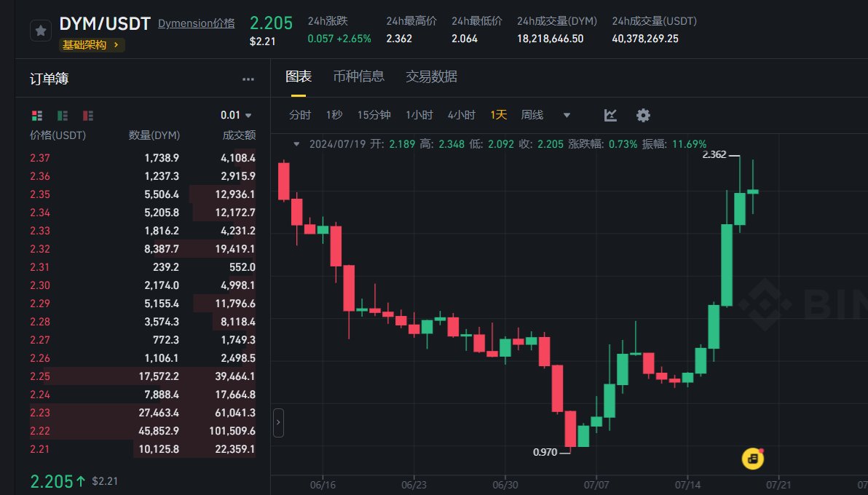Click total 101,509.6 in order book

[232, 431]
